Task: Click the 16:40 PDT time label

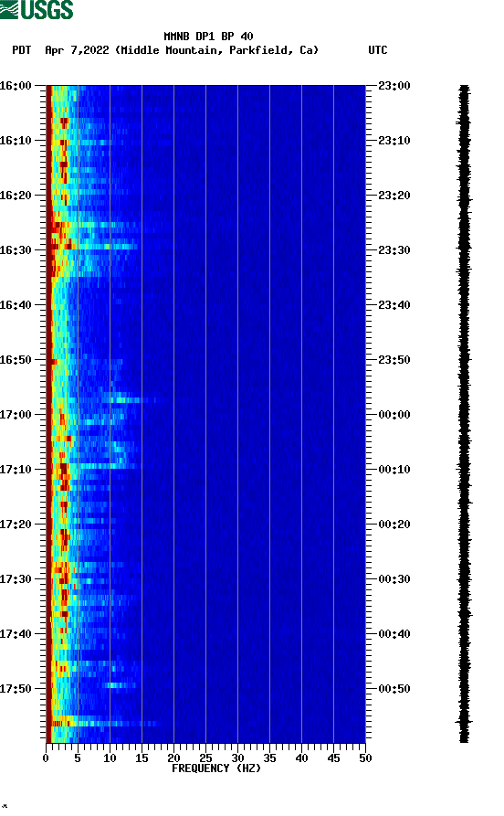Action: (16, 305)
